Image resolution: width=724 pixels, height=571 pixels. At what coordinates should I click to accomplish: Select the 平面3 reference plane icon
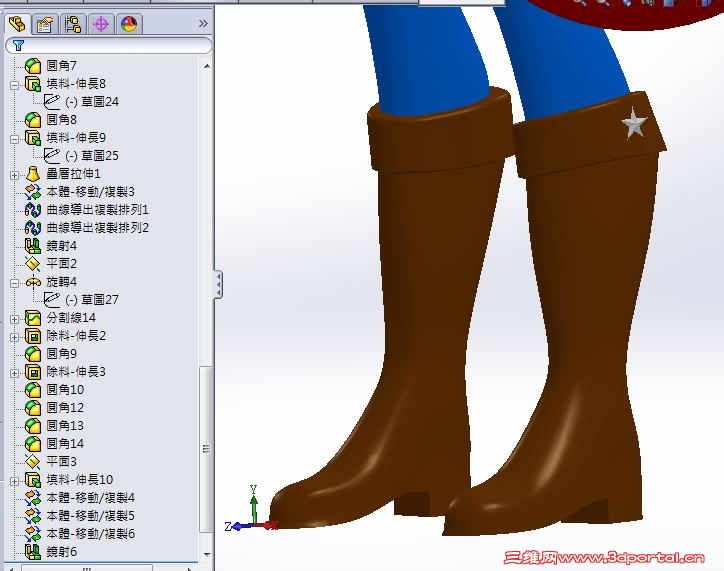pos(33,462)
